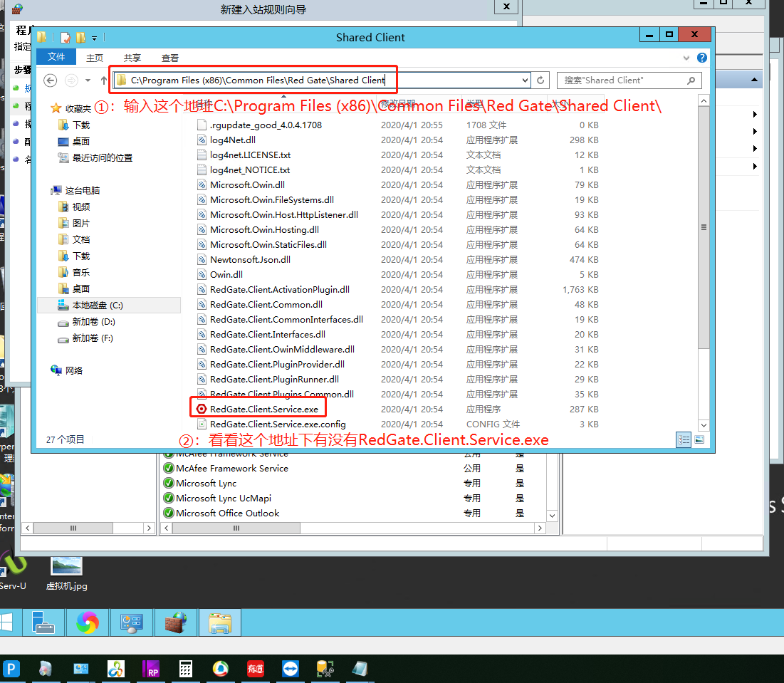Select Microsoft Lync rule in background list
This screenshot has height=683, width=784.
tap(206, 484)
